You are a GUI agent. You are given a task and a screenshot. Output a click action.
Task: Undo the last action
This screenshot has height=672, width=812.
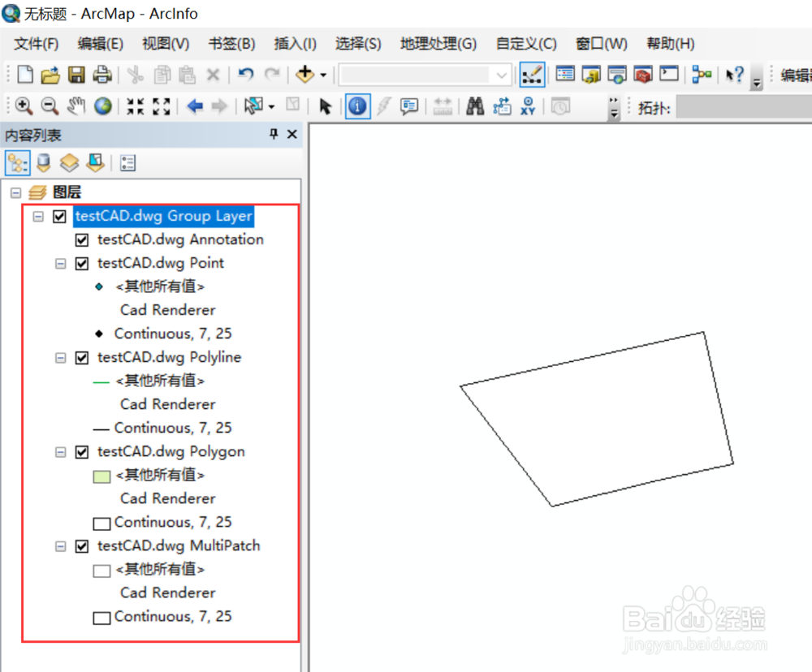246,75
